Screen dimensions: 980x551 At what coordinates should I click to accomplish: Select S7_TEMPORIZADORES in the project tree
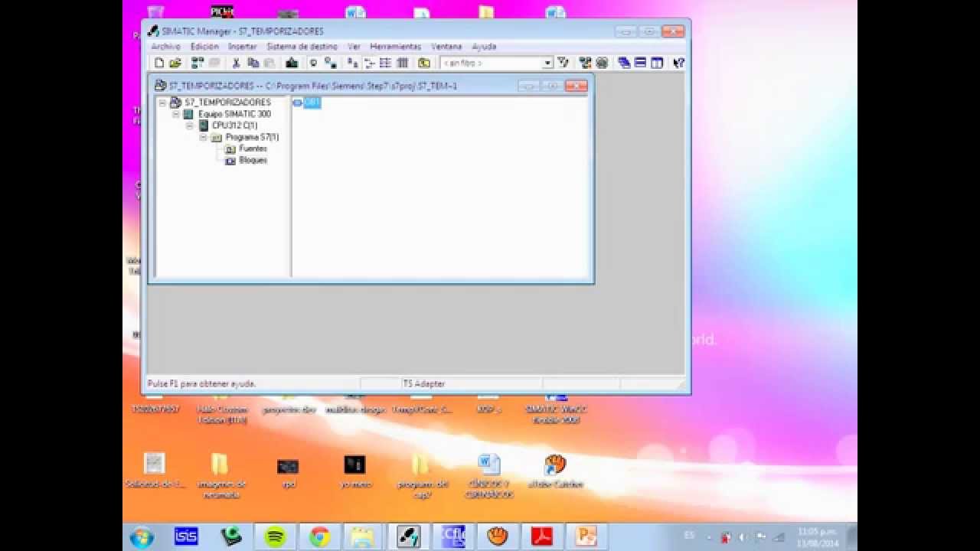pos(227,103)
